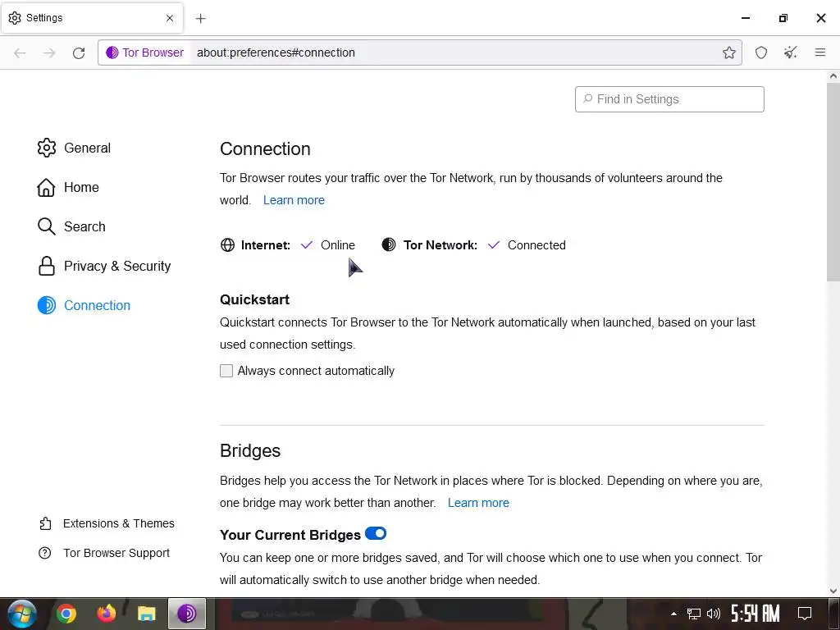Viewport: 840px width, 630px height.
Task: Click the Home house sidebar icon
Action: (46, 188)
